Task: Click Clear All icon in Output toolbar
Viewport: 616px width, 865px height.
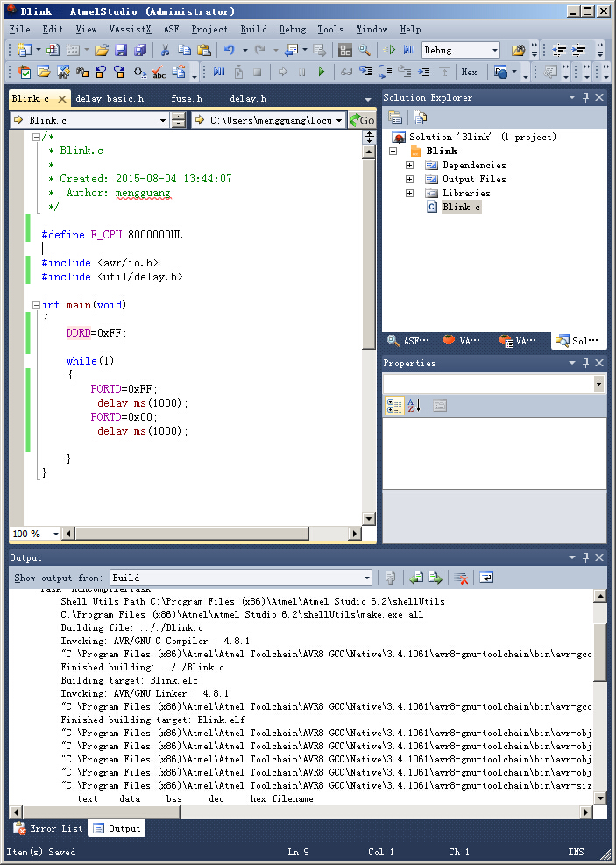Action: [x=461, y=578]
